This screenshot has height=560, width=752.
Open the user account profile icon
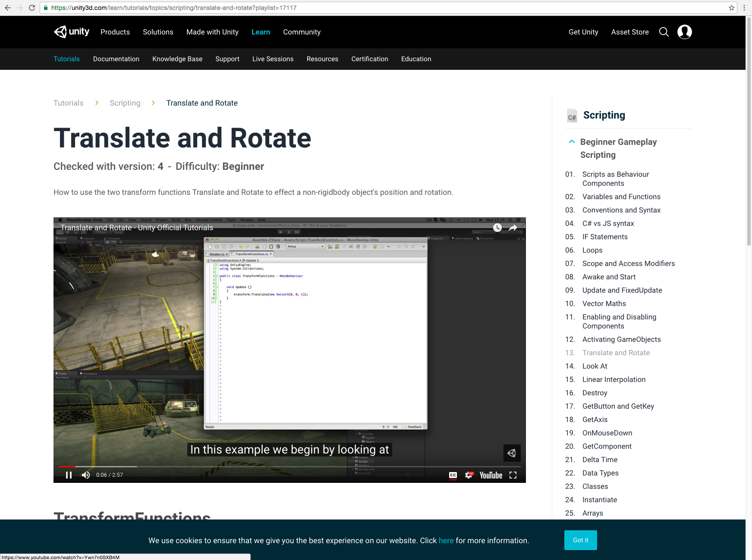tap(684, 32)
